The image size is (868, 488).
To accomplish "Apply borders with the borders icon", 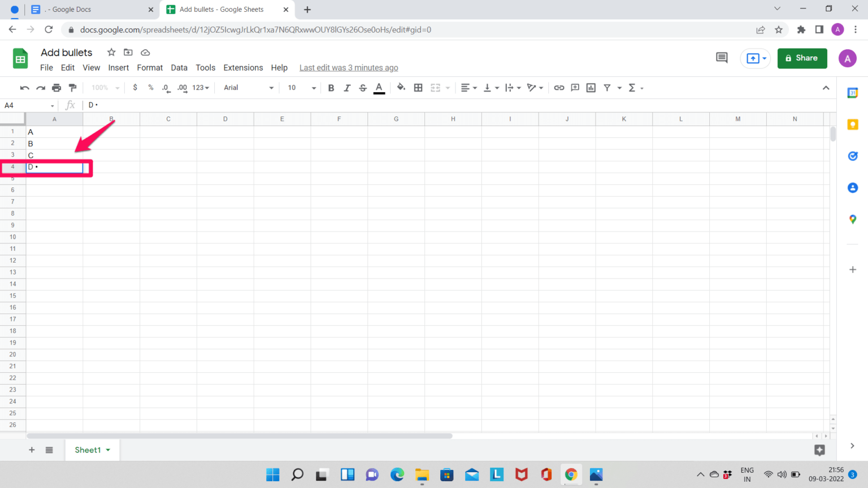I will tap(418, 88).
